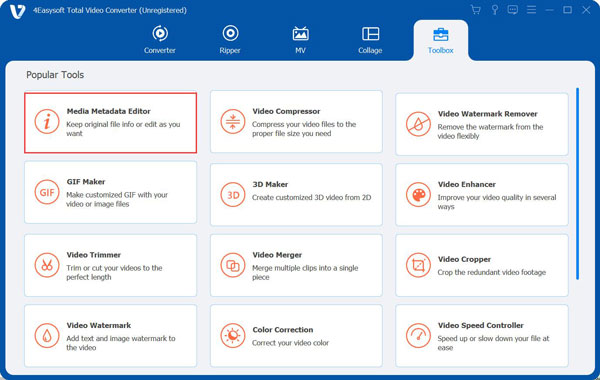Open the feedback chat icon
600x380 pixels.
pyautogui.click(x=513, y=10)
